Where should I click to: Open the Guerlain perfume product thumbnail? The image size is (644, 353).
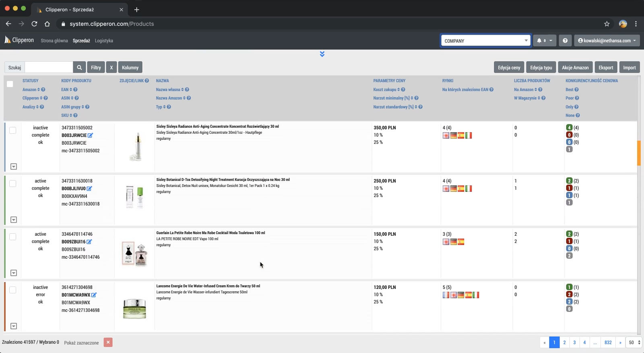pos(134,253)
